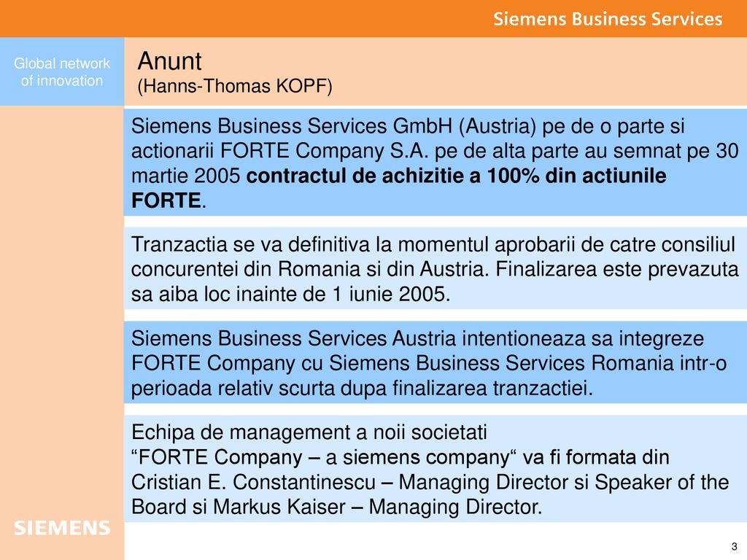Click the paragraph starting with Tranzactia se va definitiva
This screenshot has height=560, width=747.
[435, 269]
